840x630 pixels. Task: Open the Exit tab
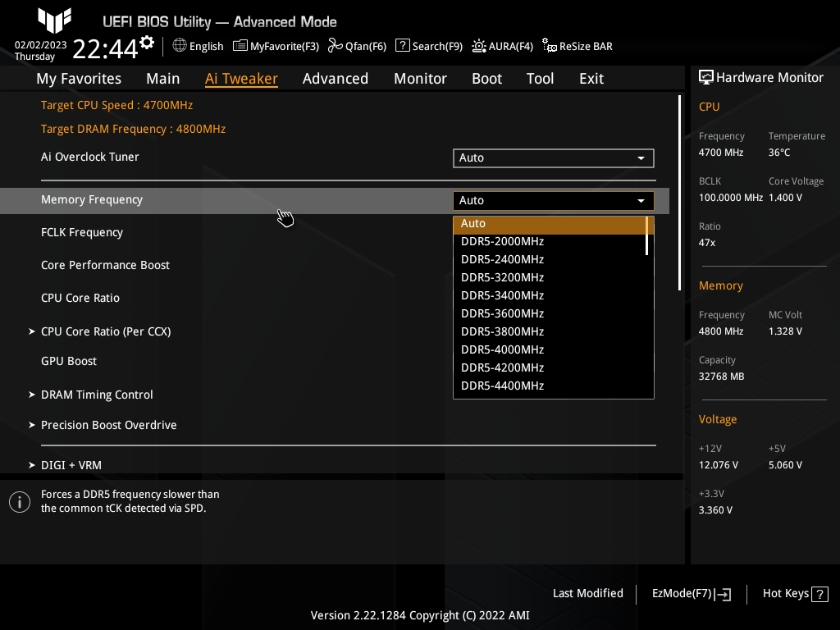[x=591, y=79]
